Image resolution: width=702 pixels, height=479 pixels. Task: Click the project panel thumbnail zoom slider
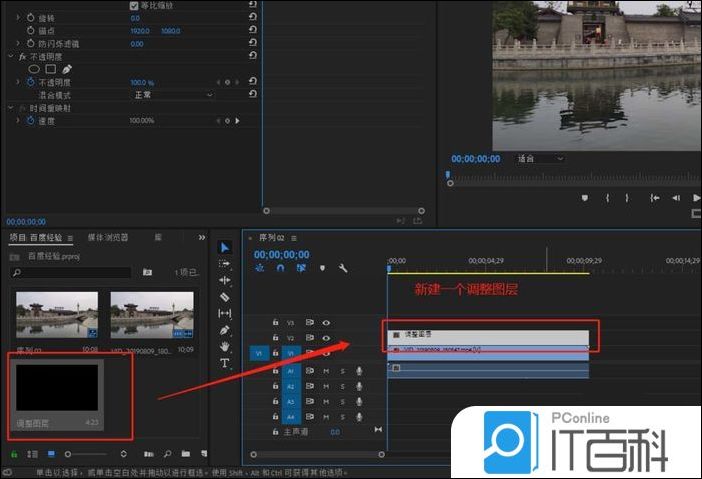[x=72, y=455]
